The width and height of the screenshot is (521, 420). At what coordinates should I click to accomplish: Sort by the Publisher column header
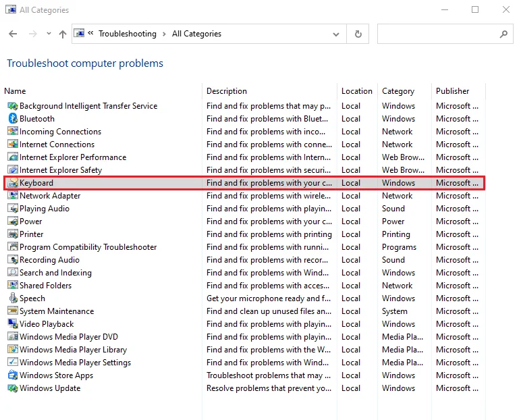(453, 91)
